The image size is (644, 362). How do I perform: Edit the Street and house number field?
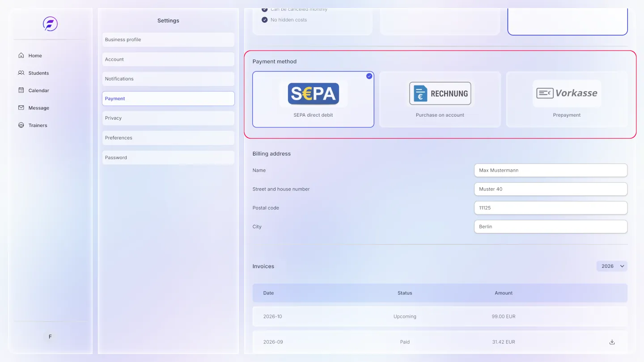click(551, 189)
